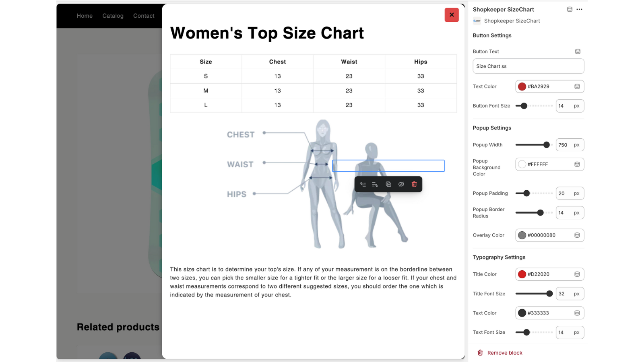This screenshot has width=644, height=362.
Task: Toggle dynamic source for Popup Background Color
Action: click(578, 164)
